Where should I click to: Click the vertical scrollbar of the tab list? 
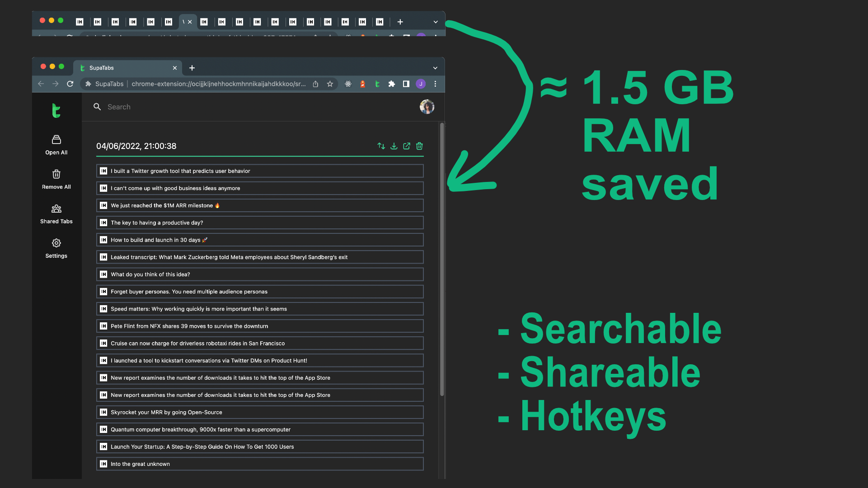442,260
